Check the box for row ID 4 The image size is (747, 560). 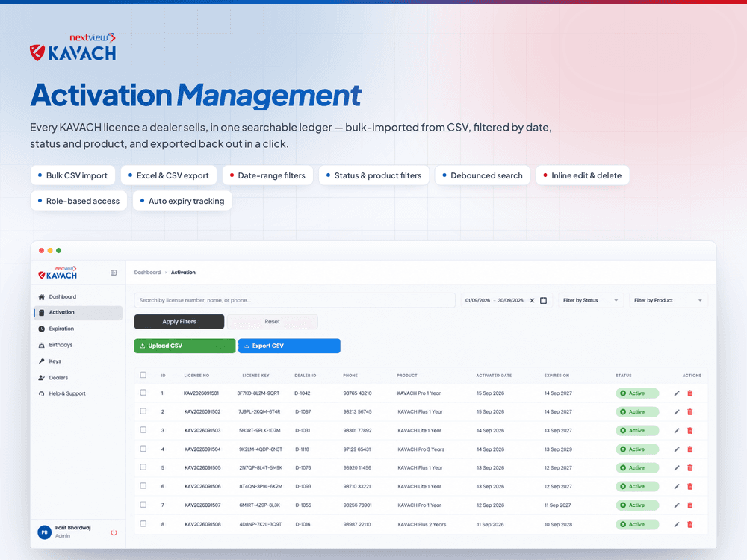coord(143,449)
